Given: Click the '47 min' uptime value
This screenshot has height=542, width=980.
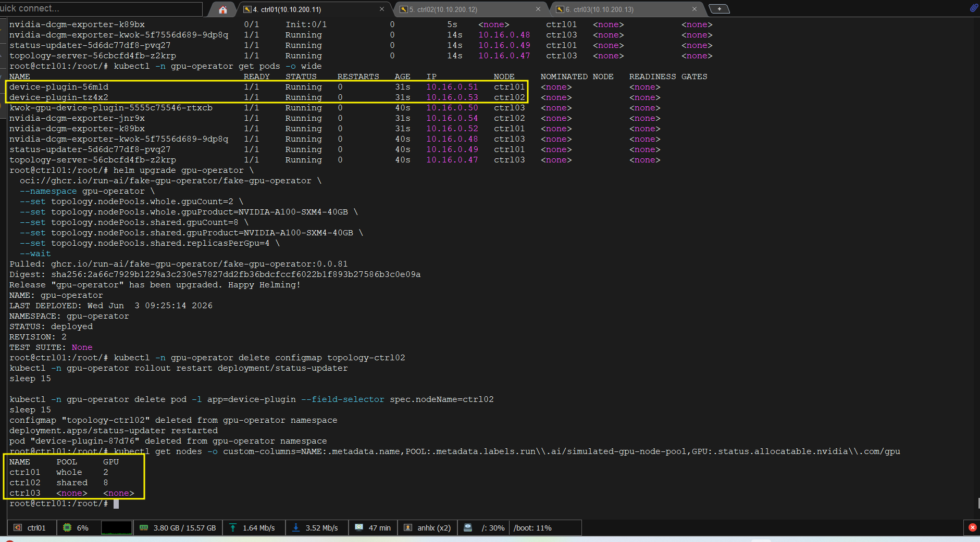Looking at the screenshot, I should (x=380, y=528).
